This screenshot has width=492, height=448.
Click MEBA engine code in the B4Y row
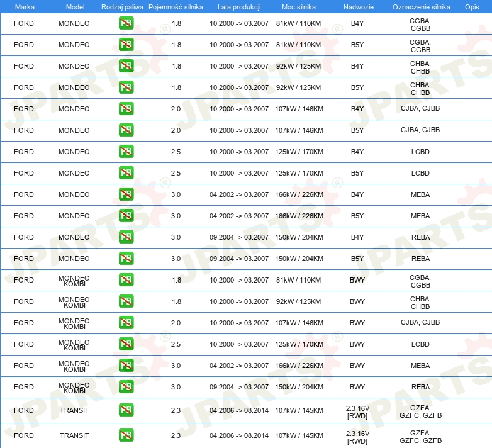coord(420,194)
